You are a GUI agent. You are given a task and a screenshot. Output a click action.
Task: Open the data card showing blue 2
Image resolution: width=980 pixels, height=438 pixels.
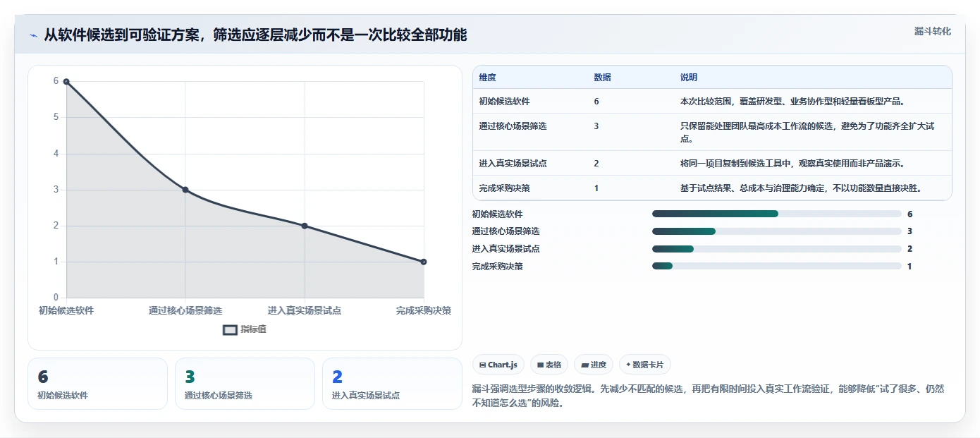pyautogui.click(x=392, y=384)
